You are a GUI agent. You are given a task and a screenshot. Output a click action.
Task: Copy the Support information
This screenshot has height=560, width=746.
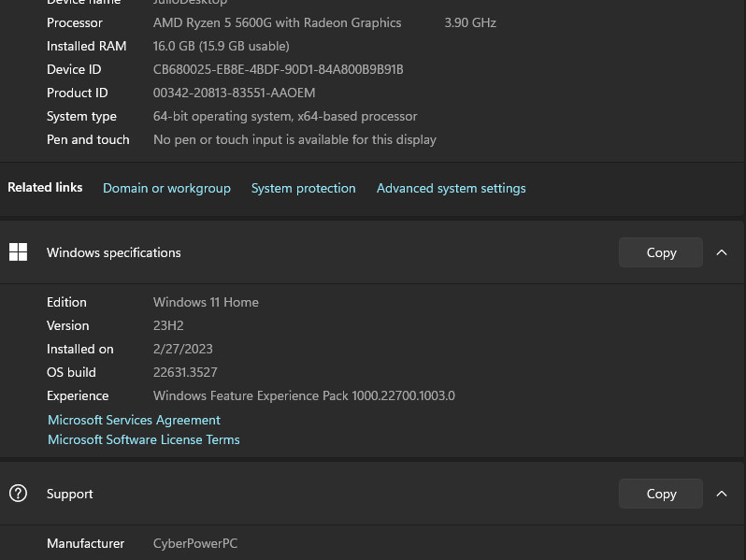660,494
